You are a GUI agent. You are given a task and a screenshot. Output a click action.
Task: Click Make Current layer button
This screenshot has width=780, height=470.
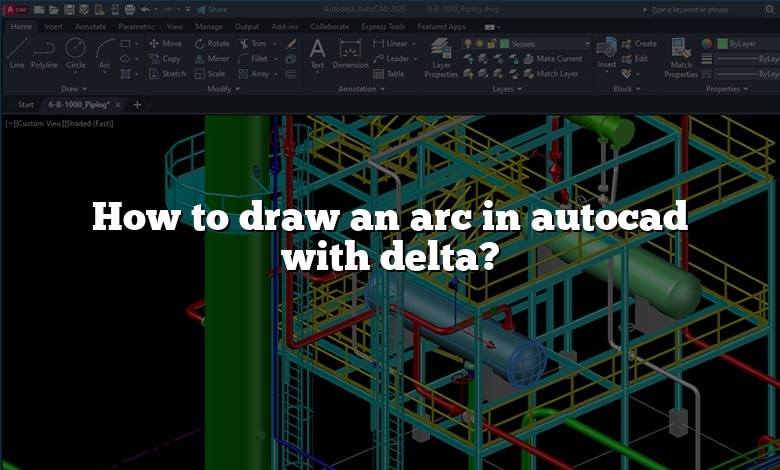pyautogui.click(x=553, y=59)
